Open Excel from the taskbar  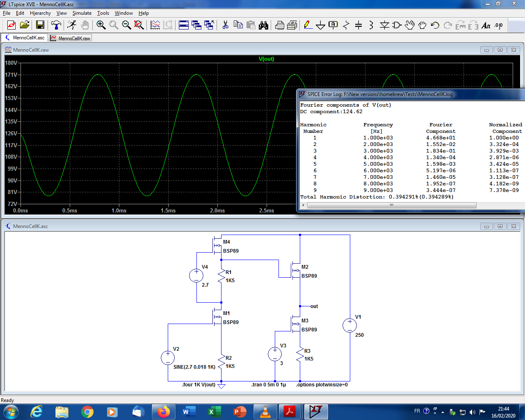[215, 411]
